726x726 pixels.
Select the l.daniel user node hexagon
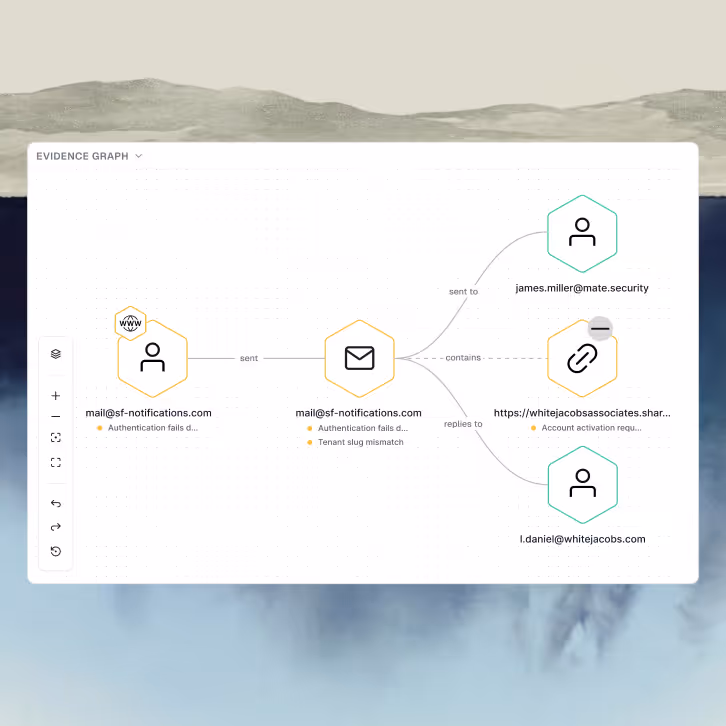[582, 485]
